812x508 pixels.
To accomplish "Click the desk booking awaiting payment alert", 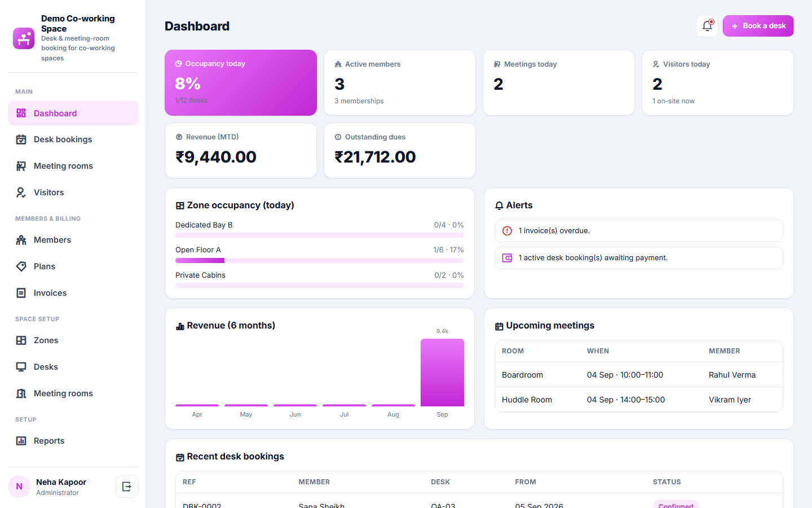I will coord(639,258).
